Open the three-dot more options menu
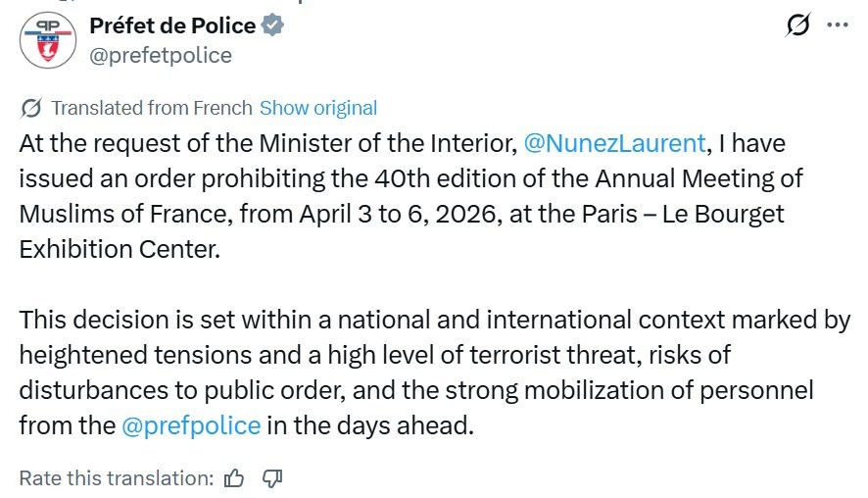 click(x=836, y=25)
